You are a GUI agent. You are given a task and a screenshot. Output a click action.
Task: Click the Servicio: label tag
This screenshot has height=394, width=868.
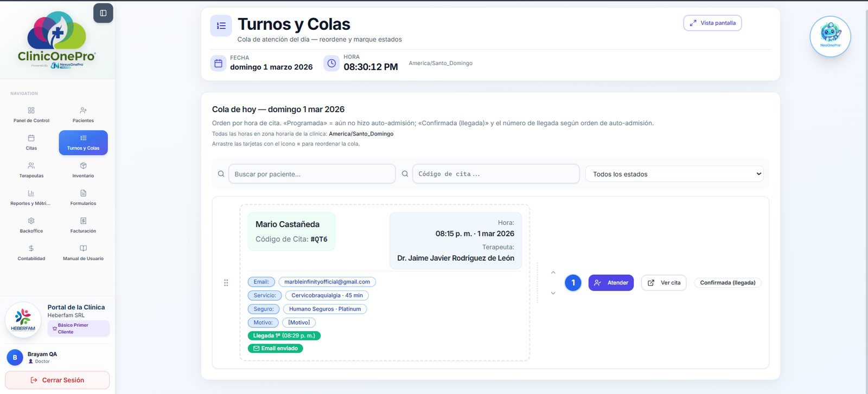point(265,295)
